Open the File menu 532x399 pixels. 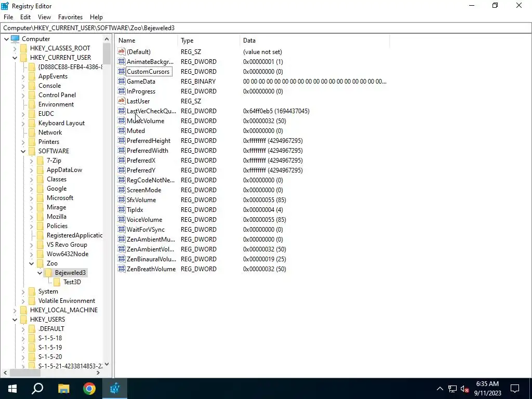click(8, 17)
